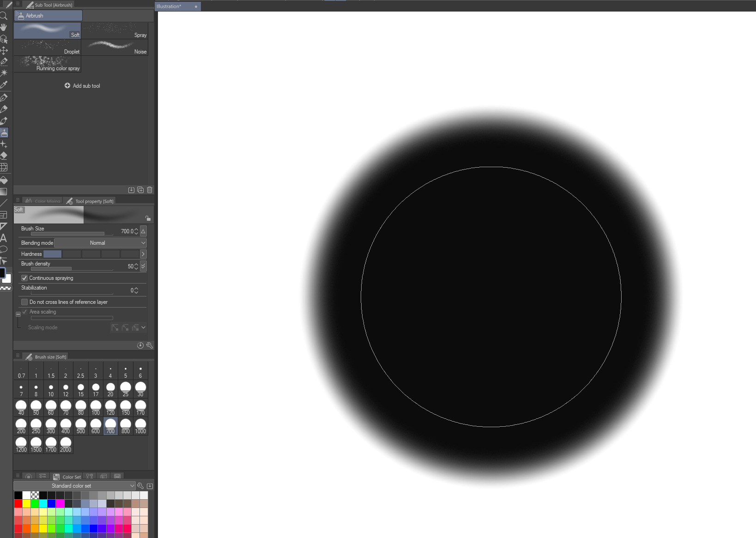
Task: Select the Ruler tool
Action: click(x=4, y=226)
